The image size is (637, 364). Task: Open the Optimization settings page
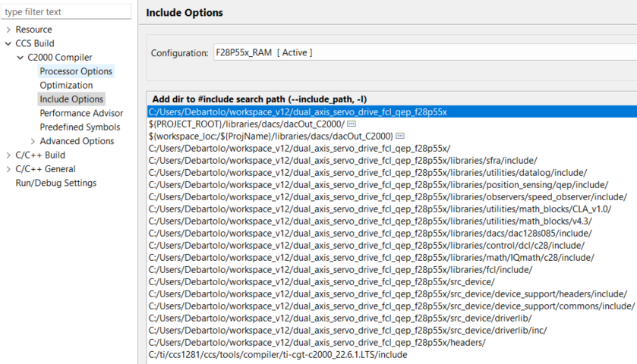66,86
